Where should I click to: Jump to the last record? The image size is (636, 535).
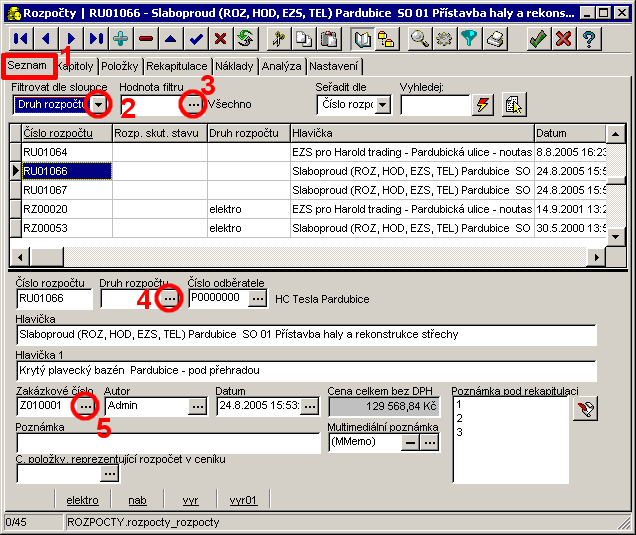pyautogui.click(x=95, y=39)
